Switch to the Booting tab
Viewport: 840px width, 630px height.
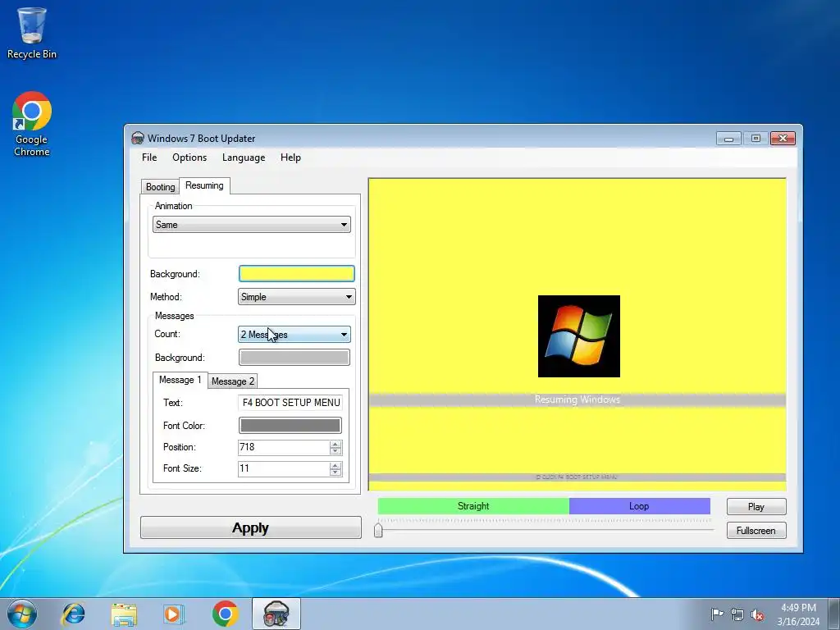point(160,187)
